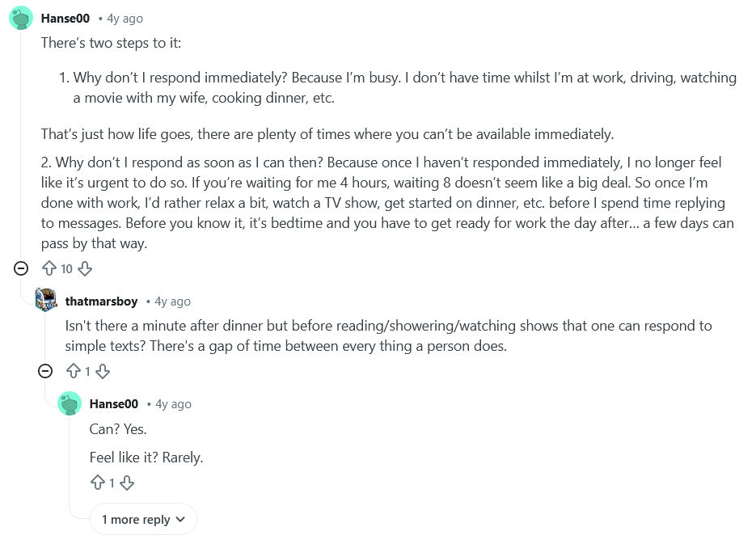
Task: Click the "Feel like it? Rarely." text
Action: tap(146, 458)
